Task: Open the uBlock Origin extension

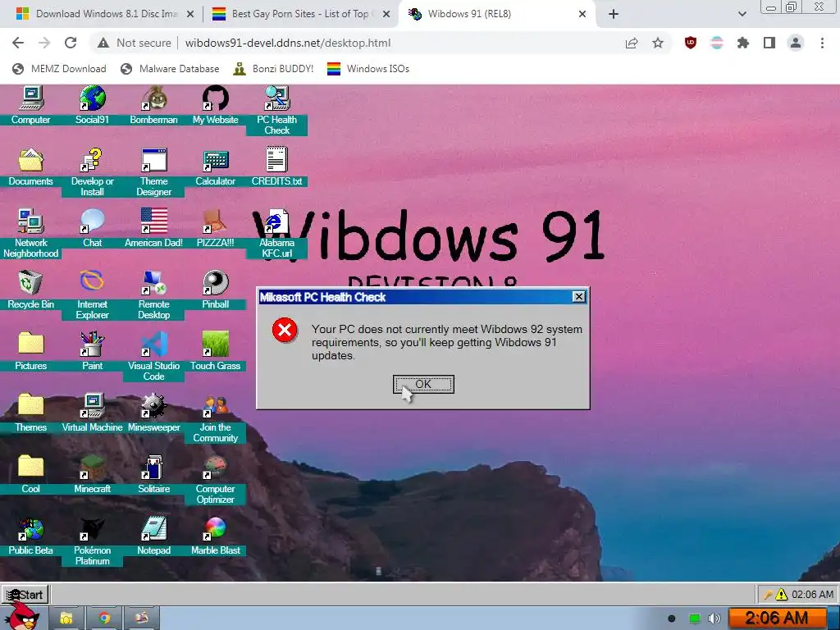Action: pos(691,43)
